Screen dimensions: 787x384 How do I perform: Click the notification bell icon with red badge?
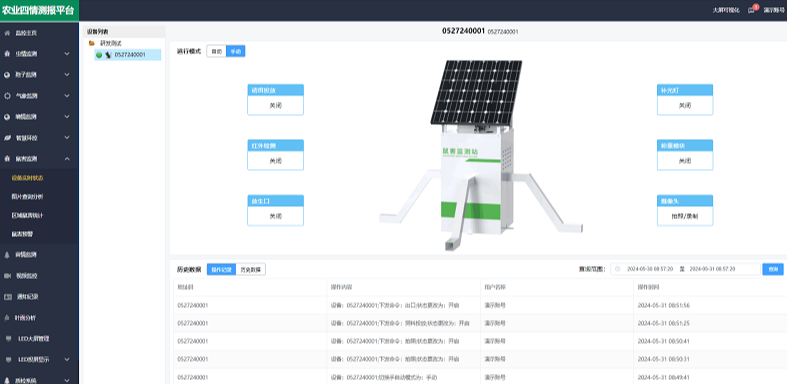coord(751,10)
